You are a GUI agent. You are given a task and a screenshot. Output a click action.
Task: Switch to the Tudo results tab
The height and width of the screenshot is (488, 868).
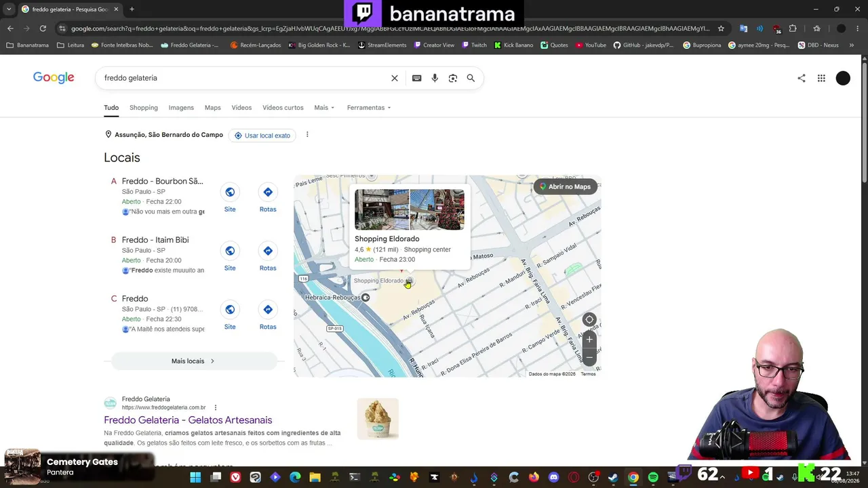[x=111, y=108]
